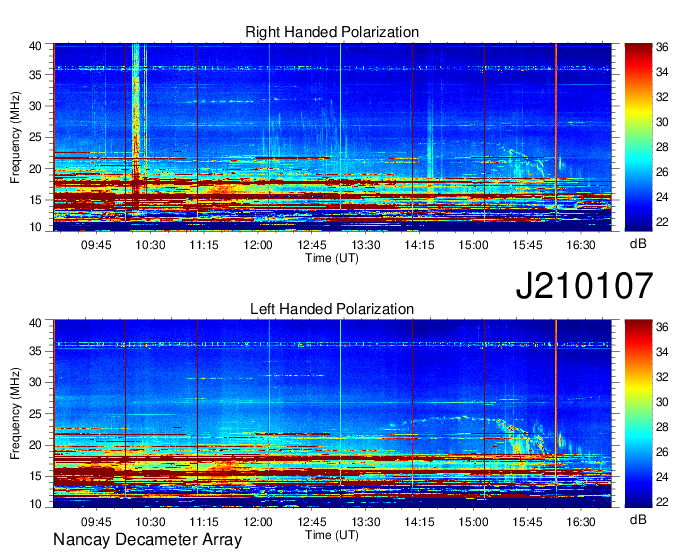This screenshot has height=552, width=680.
Task: Click the 40 MHz tick on Right Handed frequency axis
Action: (35, 46)
